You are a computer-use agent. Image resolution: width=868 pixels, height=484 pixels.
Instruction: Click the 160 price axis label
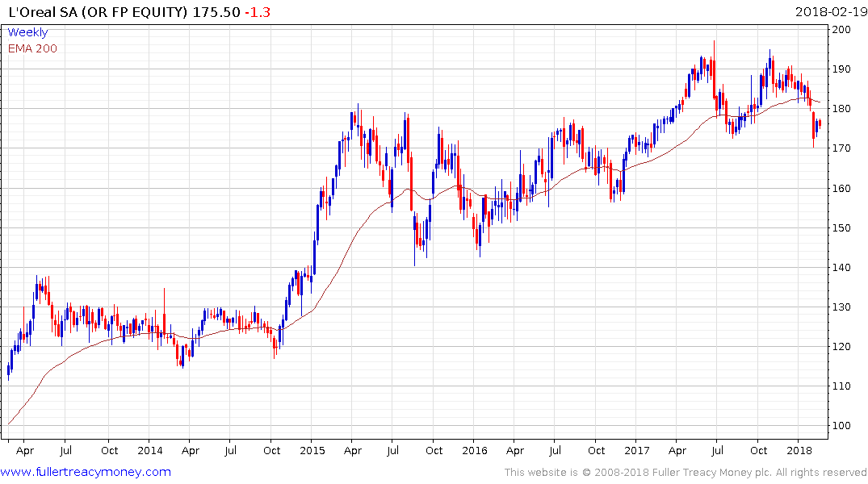pyautogui.click(x=841, y=188)
